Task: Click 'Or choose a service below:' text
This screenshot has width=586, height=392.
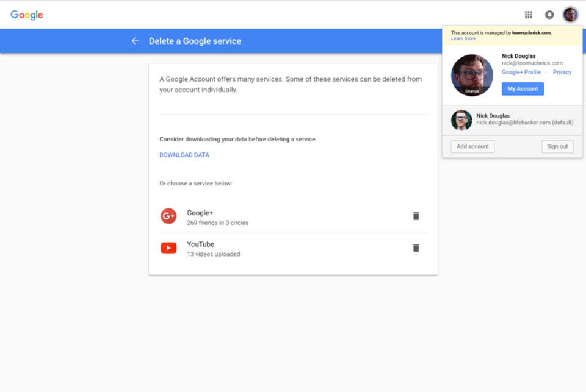Action: [196, 184]
